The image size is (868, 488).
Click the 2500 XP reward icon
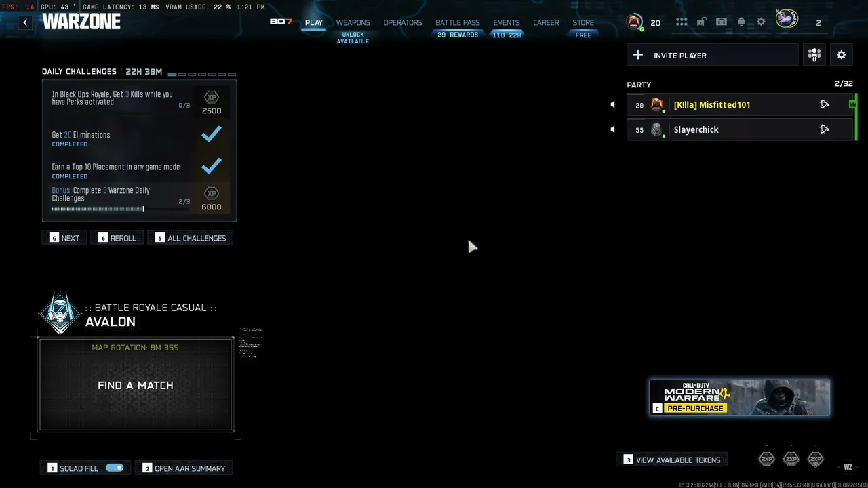(x=212, y=98)
